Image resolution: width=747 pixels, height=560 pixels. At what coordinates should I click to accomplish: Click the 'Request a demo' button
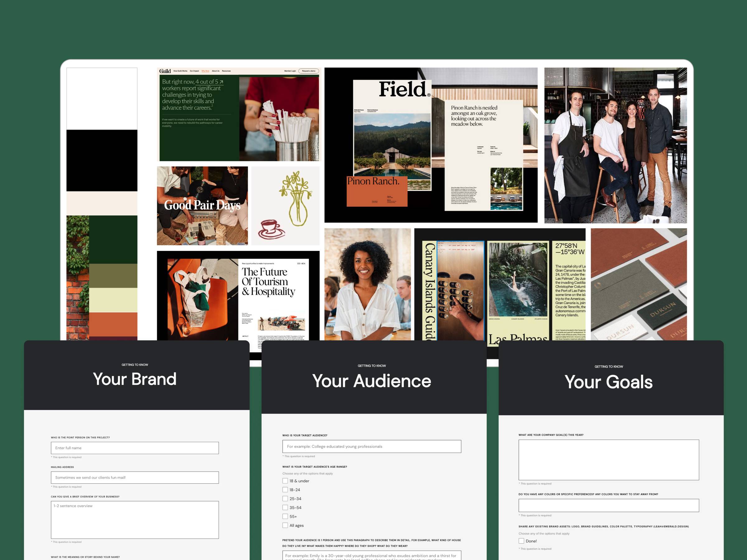click(308, 71)
